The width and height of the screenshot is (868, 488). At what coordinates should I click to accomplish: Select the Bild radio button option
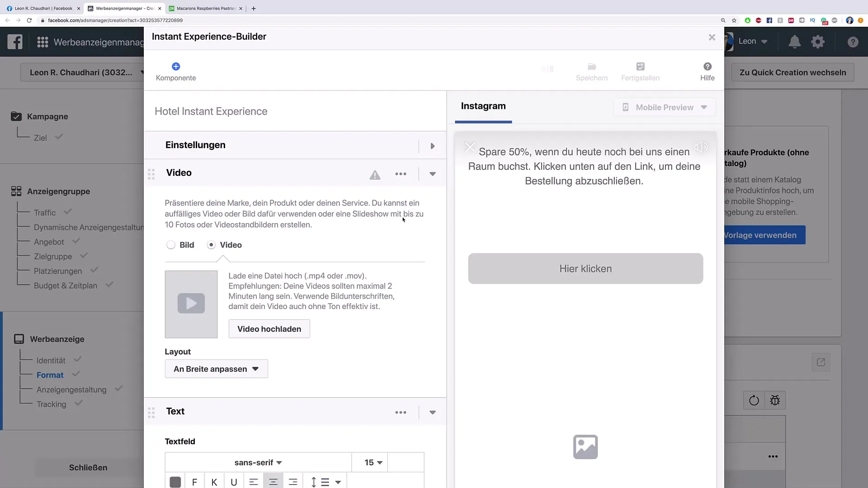(x=170, y=245)
